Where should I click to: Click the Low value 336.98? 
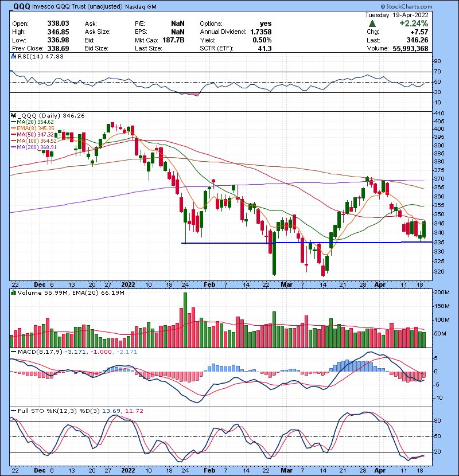pyautogui.click(x=59, y=40)
